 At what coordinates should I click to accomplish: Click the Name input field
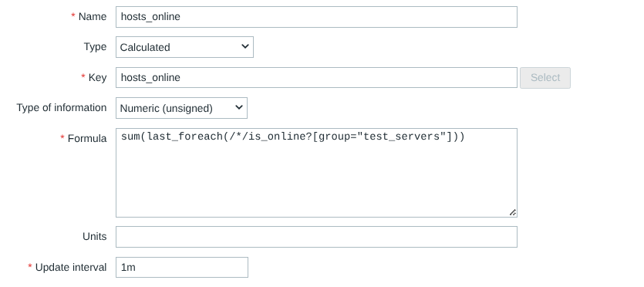tap(316, 17)
